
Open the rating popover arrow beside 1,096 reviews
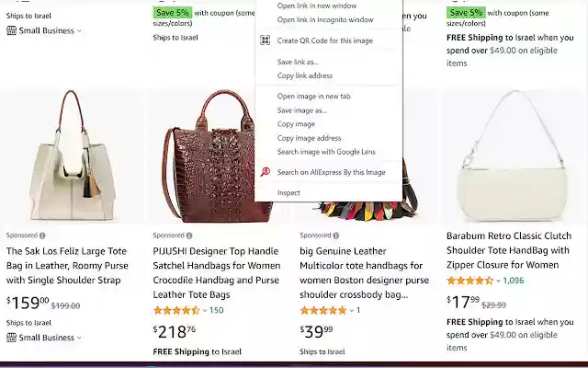coord(498,281)
